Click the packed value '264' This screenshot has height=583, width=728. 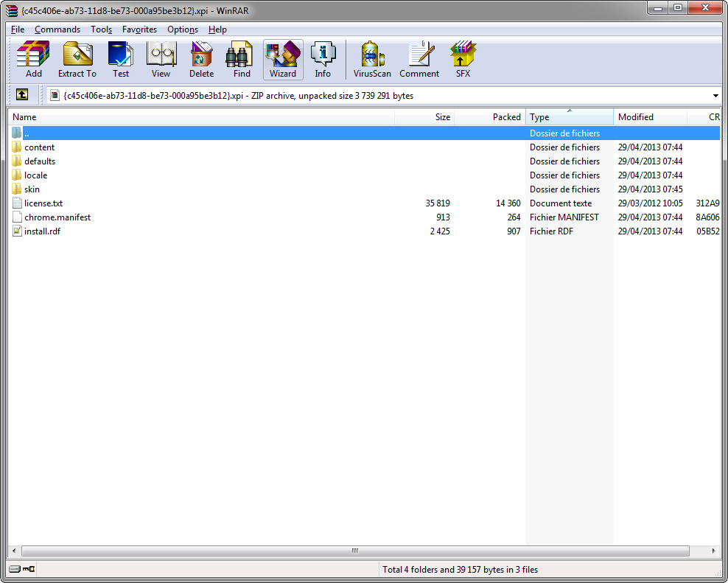click(514, 217)
